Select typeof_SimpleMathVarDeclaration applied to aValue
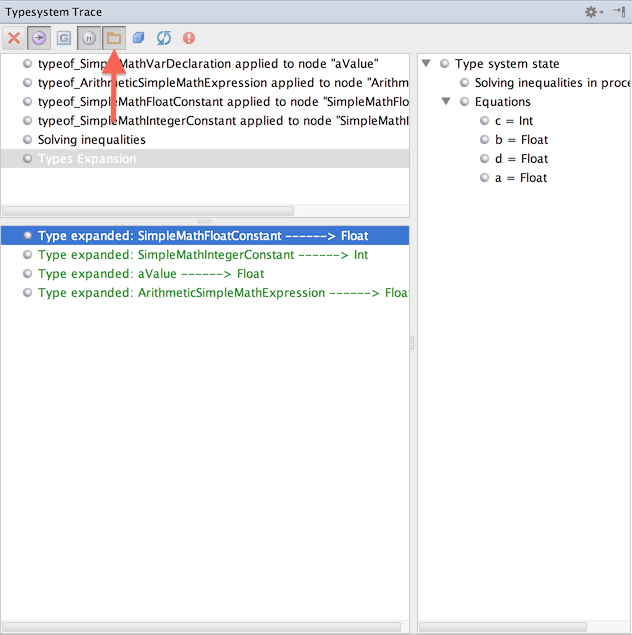Viewport: 632px width, 635px height. pyautogui.click(x=207, y=64)
